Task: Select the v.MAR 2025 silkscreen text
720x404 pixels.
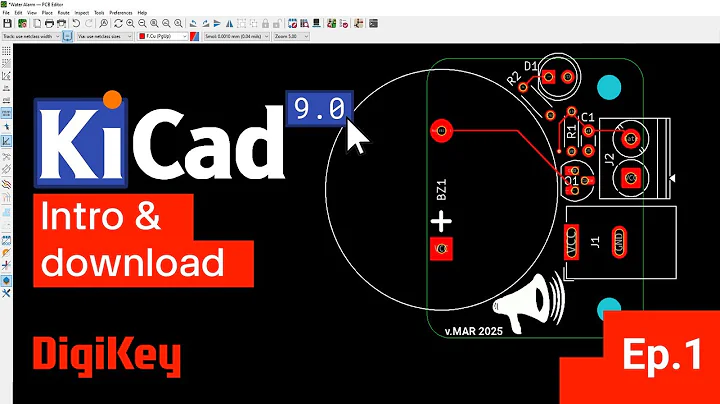Action: tap(473, 331)
